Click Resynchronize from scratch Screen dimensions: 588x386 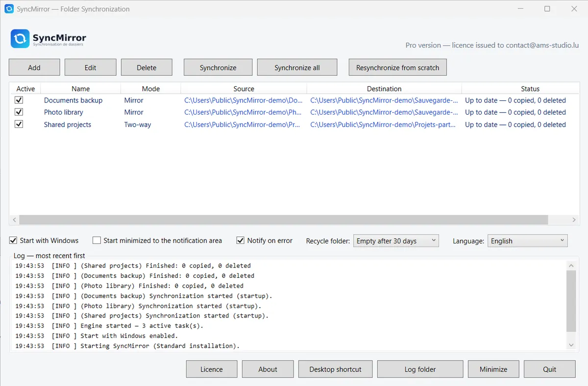(397, 68)
